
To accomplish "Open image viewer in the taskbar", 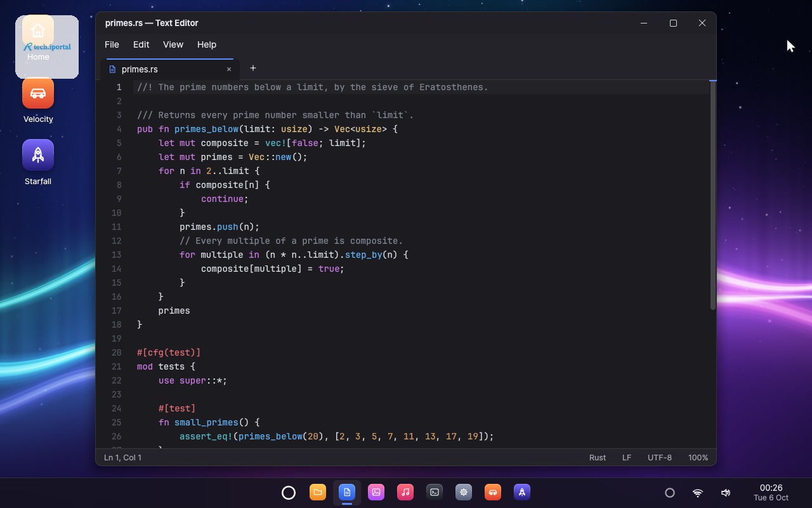I will 376,492.
